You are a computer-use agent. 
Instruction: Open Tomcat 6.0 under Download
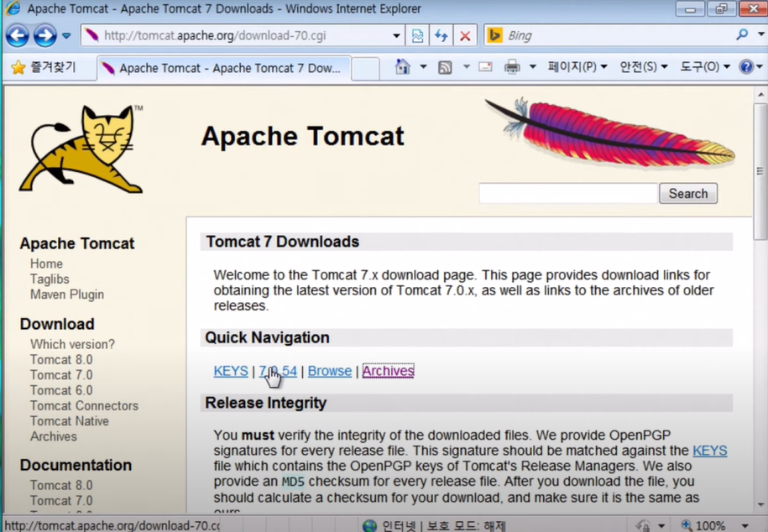coord(61,390)
